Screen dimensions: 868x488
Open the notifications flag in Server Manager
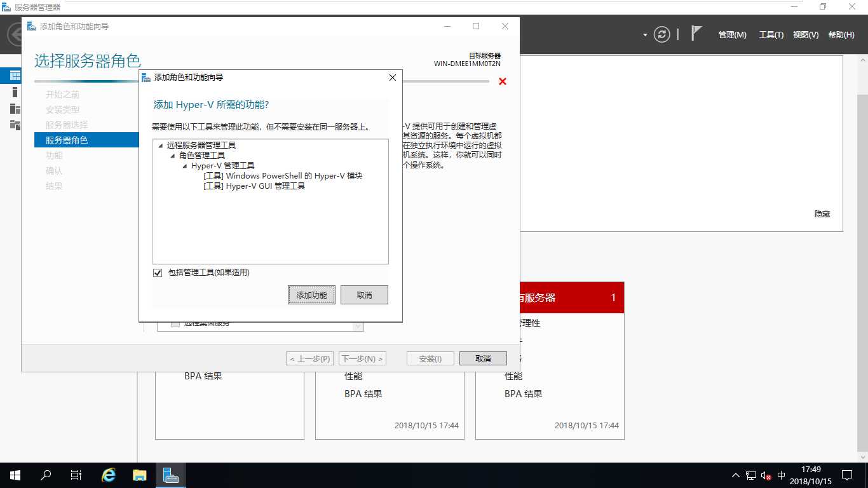point(696,34)
